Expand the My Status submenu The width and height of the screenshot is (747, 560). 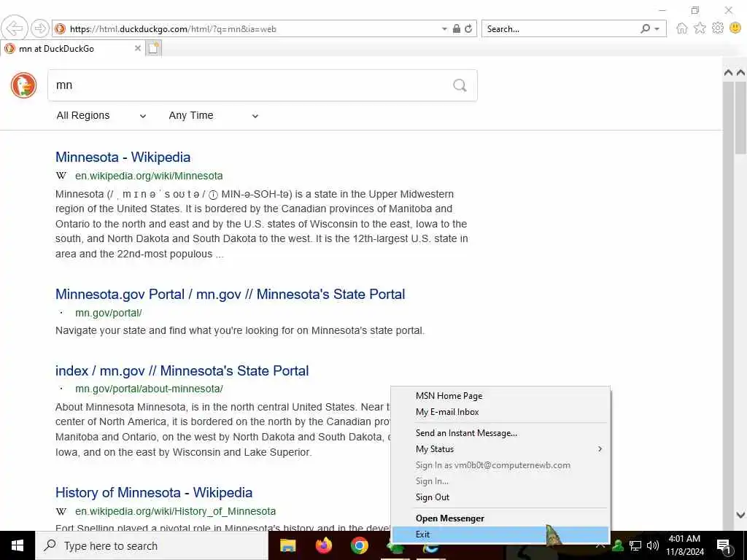tap(500, 449)
